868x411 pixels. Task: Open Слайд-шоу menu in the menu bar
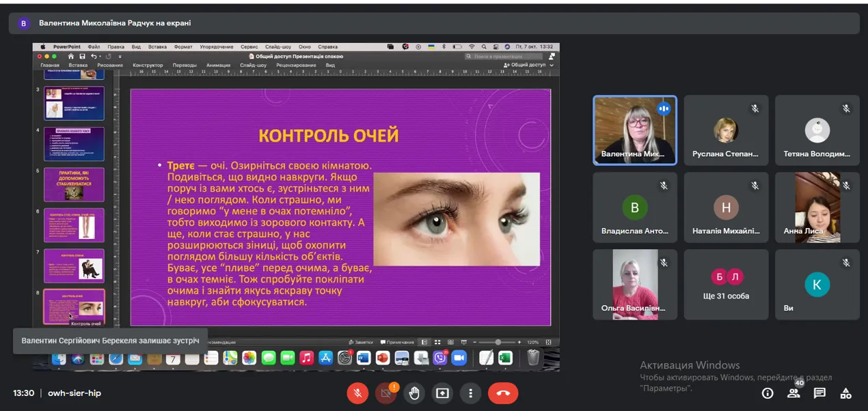pos(279,46)
